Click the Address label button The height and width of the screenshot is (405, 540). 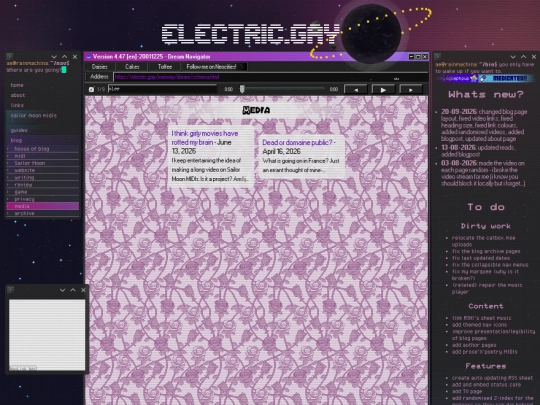99,77
